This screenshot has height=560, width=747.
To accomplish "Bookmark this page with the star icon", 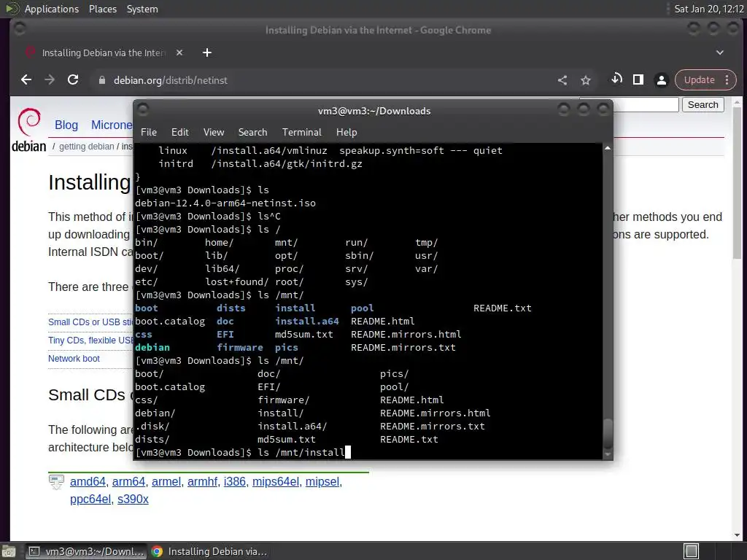I will click(x=586, y=80).
